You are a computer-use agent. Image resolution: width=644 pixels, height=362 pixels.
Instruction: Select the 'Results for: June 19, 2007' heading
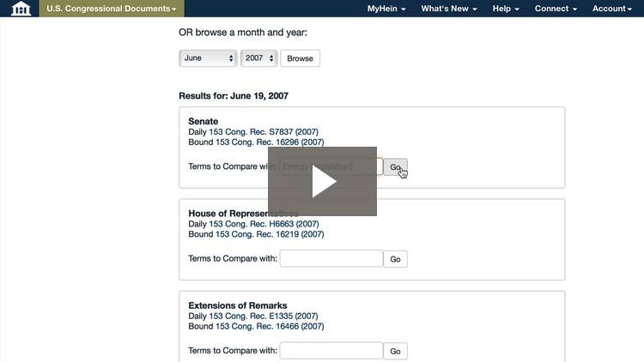(x=234, y=95)
